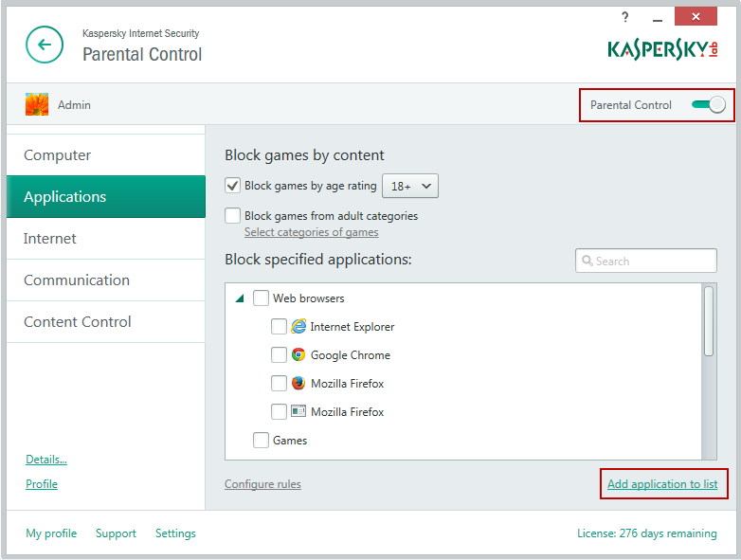Click the Admin user avatar picture

37,104
